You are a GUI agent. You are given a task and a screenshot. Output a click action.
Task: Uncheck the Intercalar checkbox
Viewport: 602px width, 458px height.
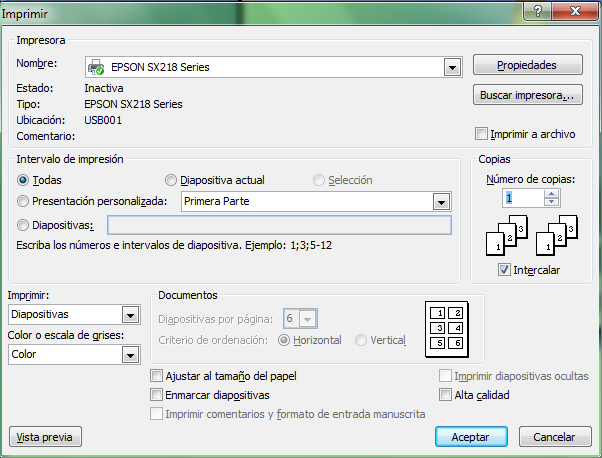(x=504, y=271)
